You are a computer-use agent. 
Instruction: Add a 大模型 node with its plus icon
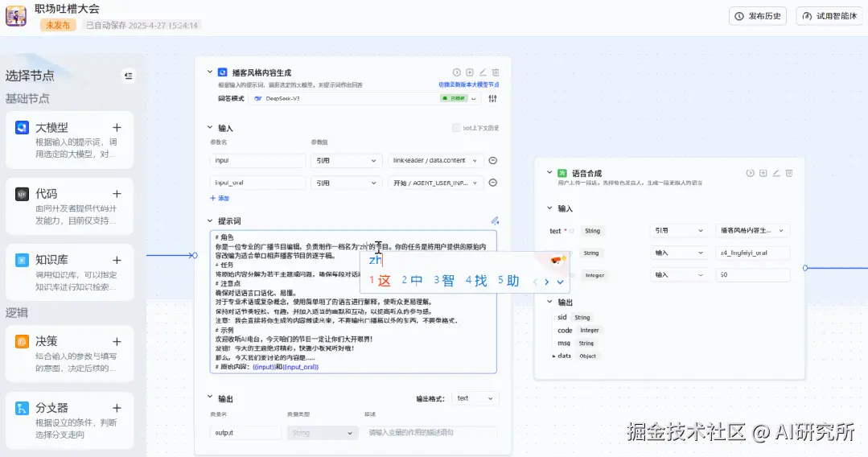coord(117,127)
